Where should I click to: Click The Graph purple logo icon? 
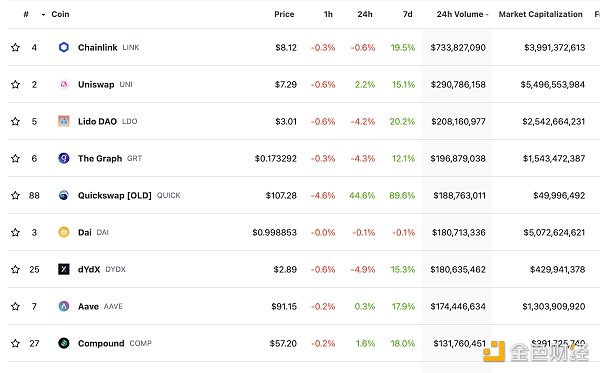[x=64, y=158]
